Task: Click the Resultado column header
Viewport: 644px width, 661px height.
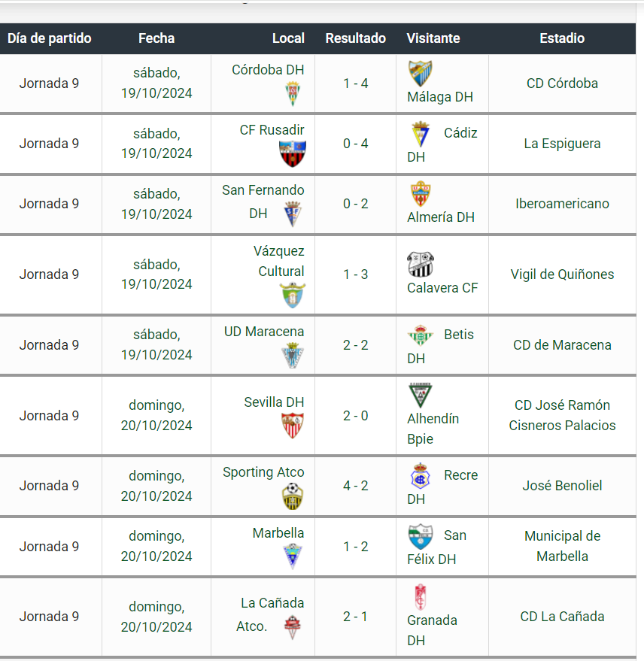Action: (356, 38)
